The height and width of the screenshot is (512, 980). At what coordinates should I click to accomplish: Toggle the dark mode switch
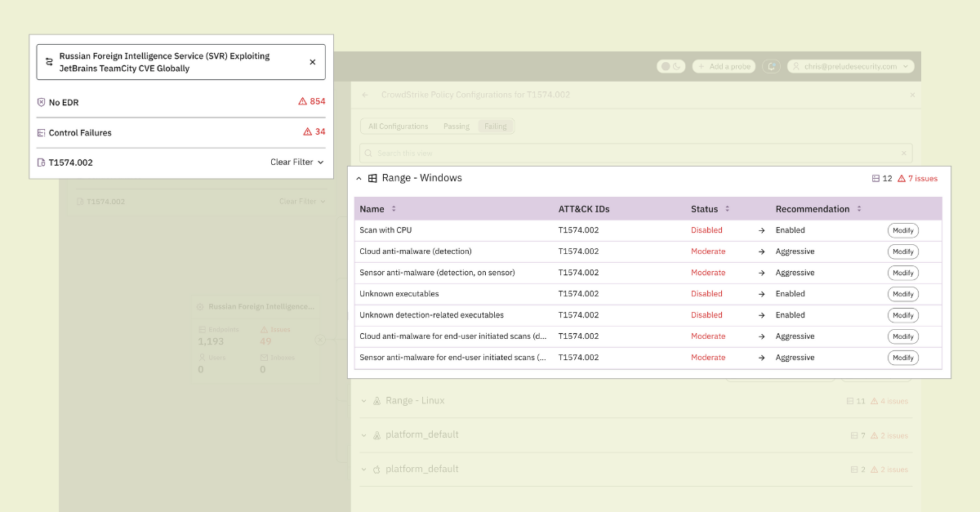coord(670,66)
